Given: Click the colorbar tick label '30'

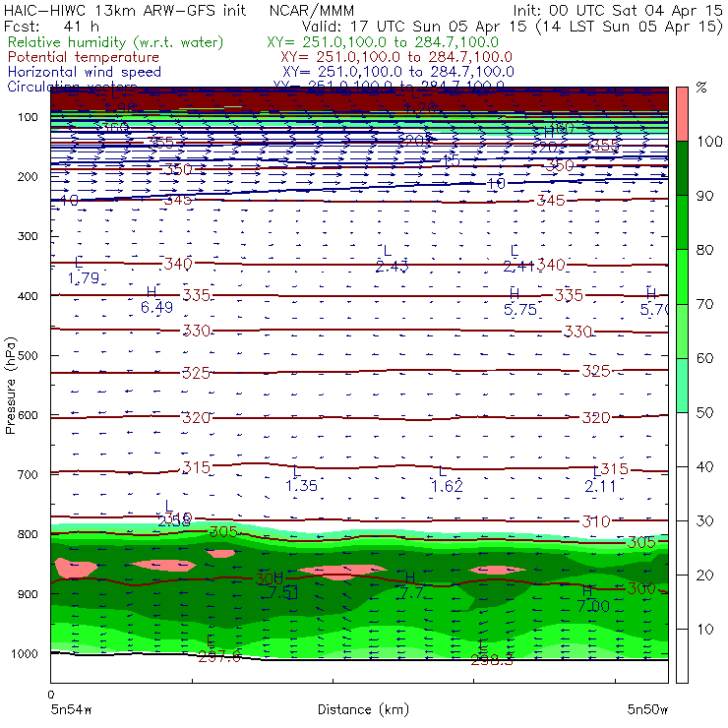Looking at the screenshot, I should tap(704, 521).
